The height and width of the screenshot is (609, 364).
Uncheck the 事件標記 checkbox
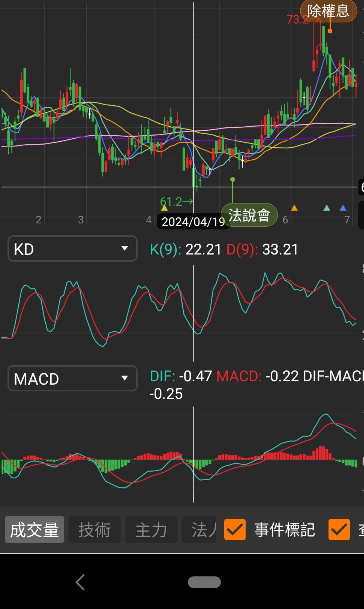pos(235,530)
